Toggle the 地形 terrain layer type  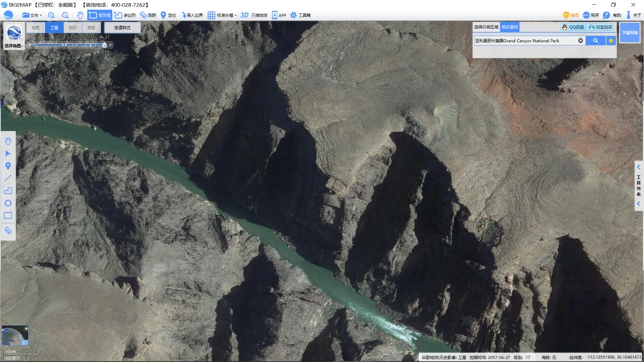click(x=72, y=28)
